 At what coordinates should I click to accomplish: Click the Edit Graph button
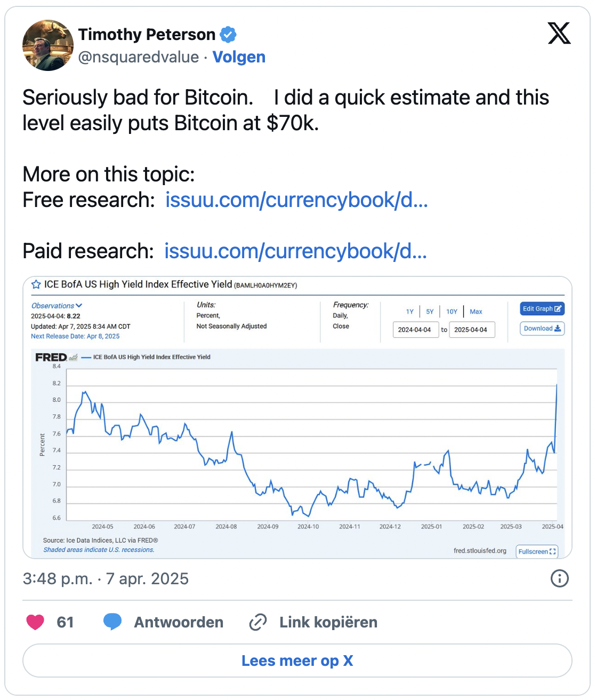click(542, 309)
